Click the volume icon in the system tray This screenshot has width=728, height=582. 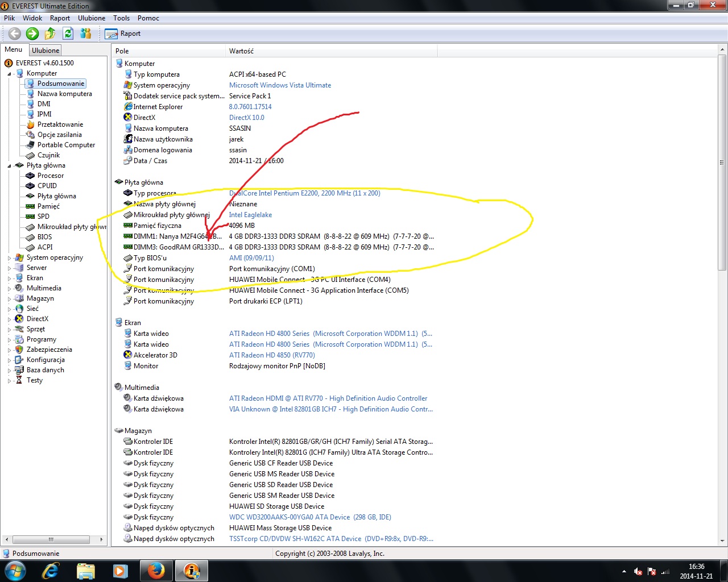click(x=638, y=571)
